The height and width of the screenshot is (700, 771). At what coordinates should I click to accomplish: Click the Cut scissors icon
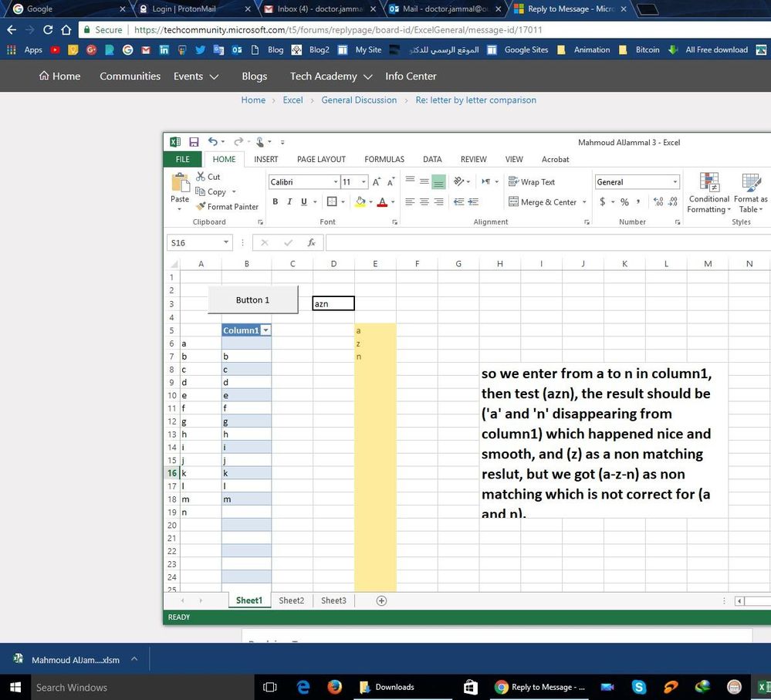[201, 177]
